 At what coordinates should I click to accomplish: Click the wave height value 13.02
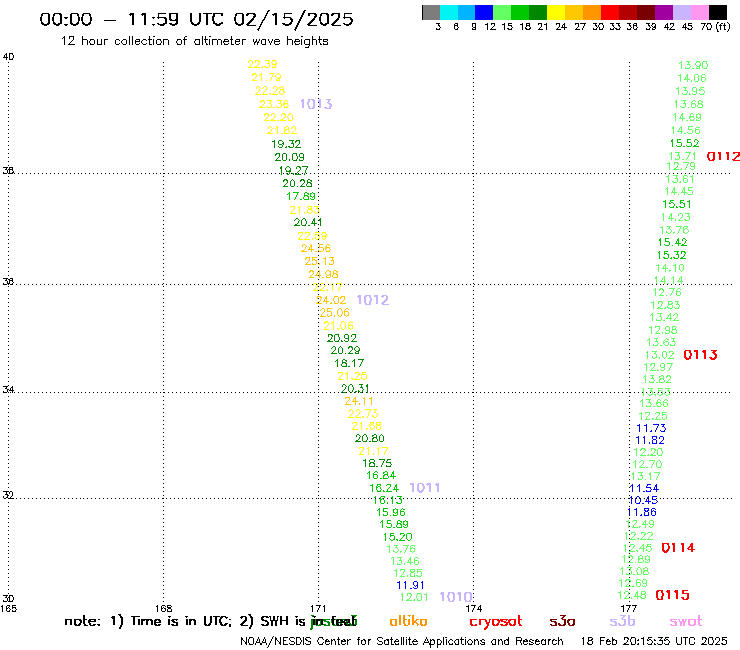pyautogui.click(x=660, y=355)
